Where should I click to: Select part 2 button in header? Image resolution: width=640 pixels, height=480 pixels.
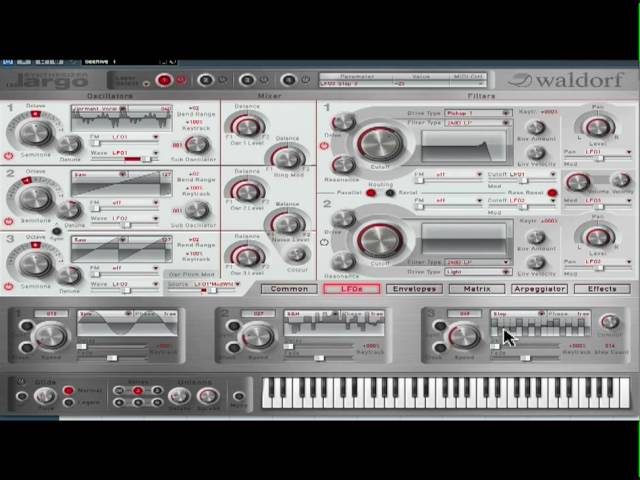[206, 80]
